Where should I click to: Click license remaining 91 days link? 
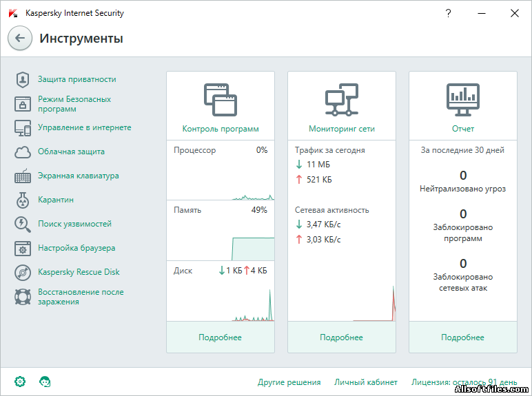[x=464, y=382]
